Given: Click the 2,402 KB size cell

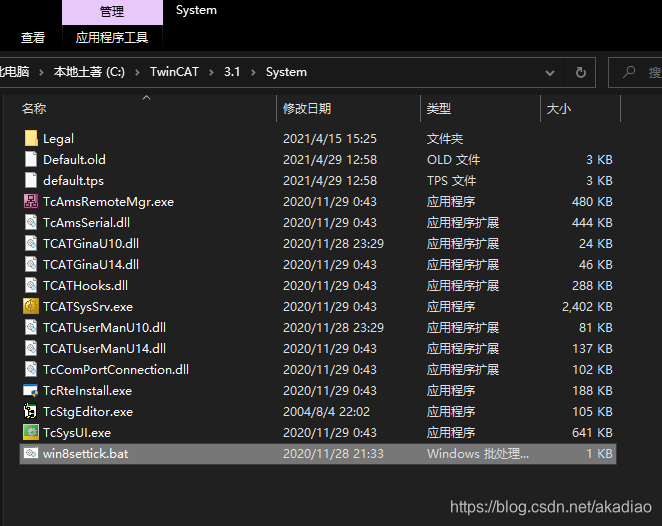Looking at the screenshot, I should point(587,307).
